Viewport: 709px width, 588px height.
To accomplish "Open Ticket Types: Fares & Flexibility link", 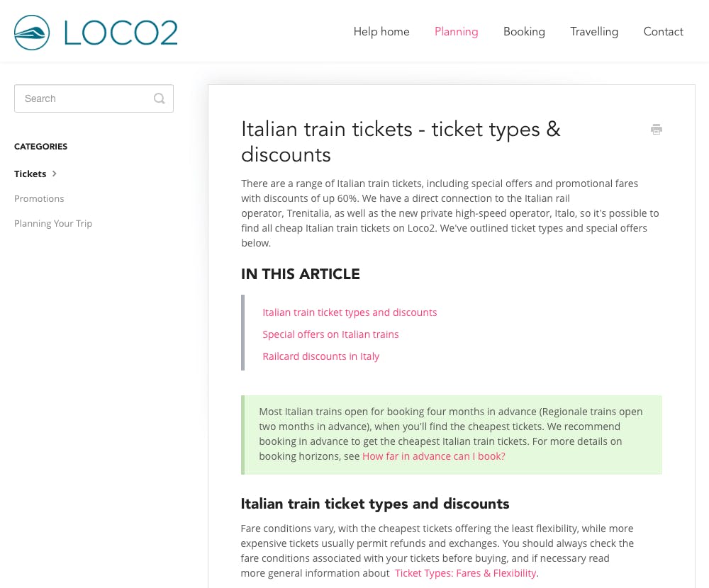I will point(466,573).
